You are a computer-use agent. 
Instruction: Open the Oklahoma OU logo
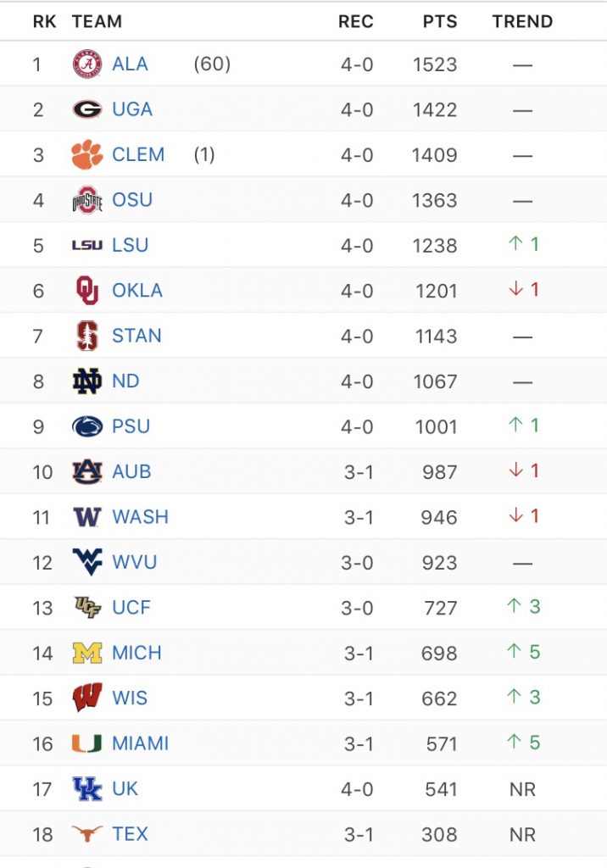pos(87,290)
